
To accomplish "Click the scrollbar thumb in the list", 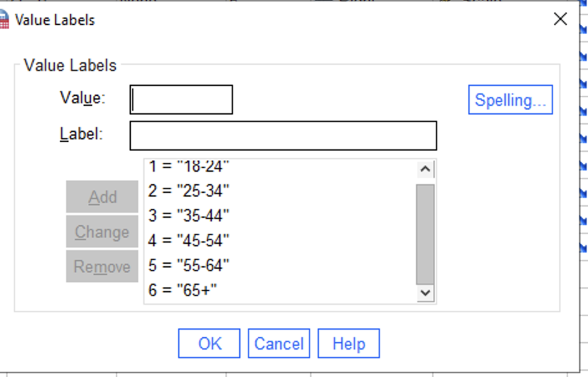I will point(425,230).
